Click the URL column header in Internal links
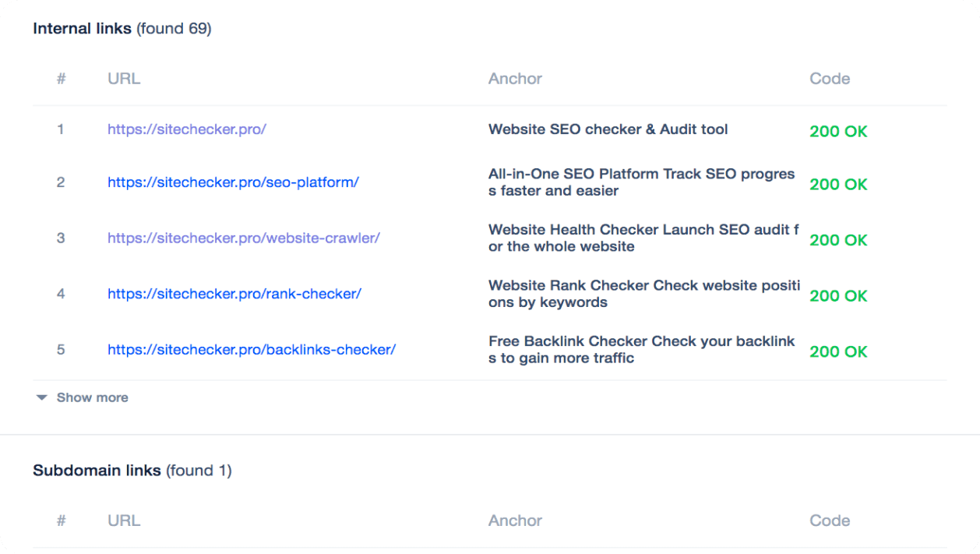Viewport: 980px width, 554px height. pyautogui.click(x=124, y=79)
